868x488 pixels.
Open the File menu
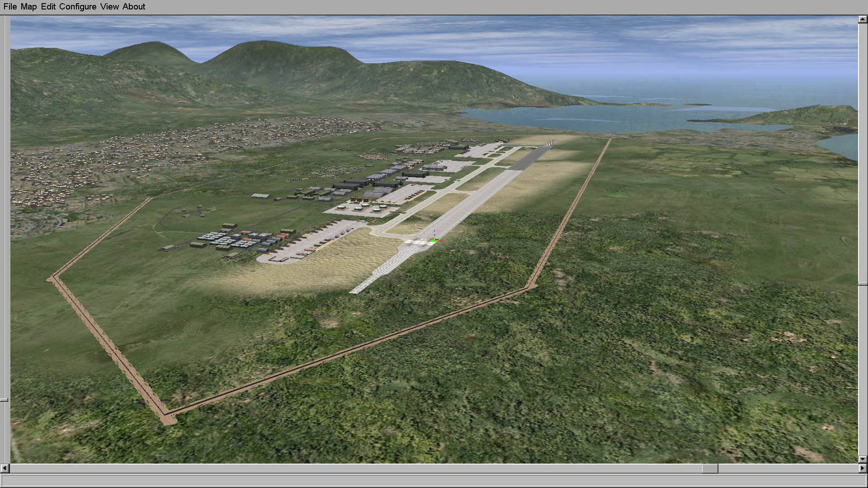pos(10,7)
